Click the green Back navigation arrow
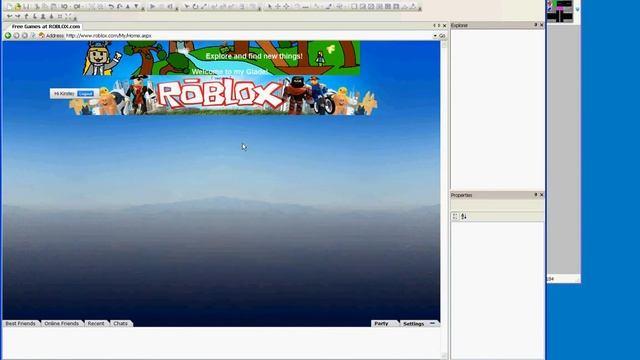Viewport: 640px width, 360px height. (8, 36)
